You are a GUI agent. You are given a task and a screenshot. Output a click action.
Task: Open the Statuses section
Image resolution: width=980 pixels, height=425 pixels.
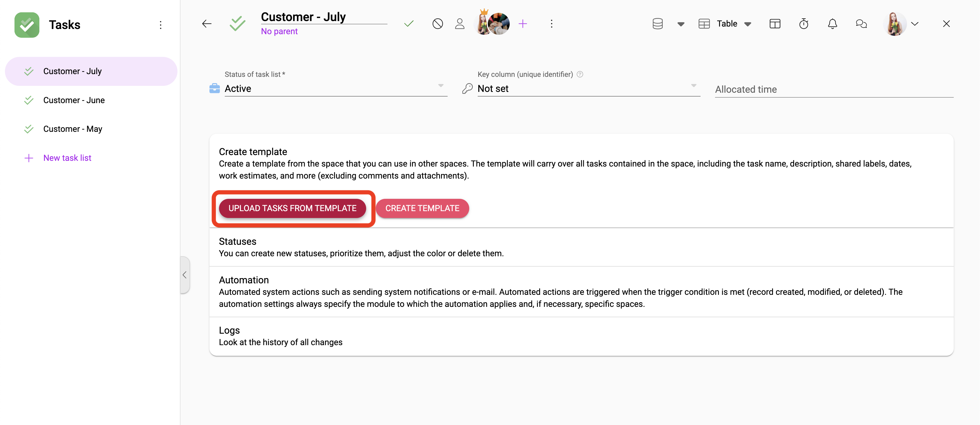click(581, 247)
